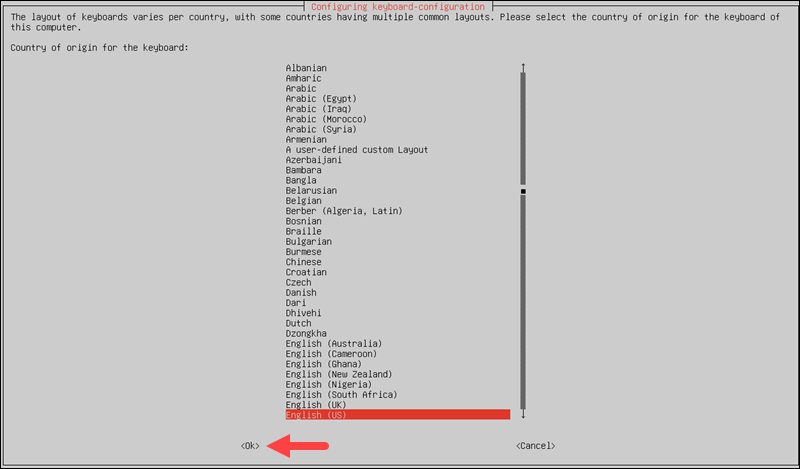800x469 pixels.
Task: Choose Belarusian keyboard
Action: (311, 190)
